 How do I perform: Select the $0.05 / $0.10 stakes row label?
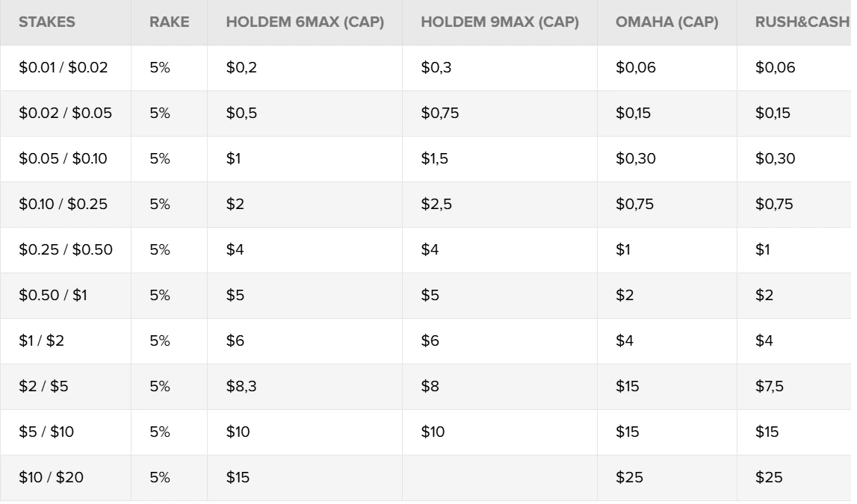pyautogui.click(x=64, y=159)
